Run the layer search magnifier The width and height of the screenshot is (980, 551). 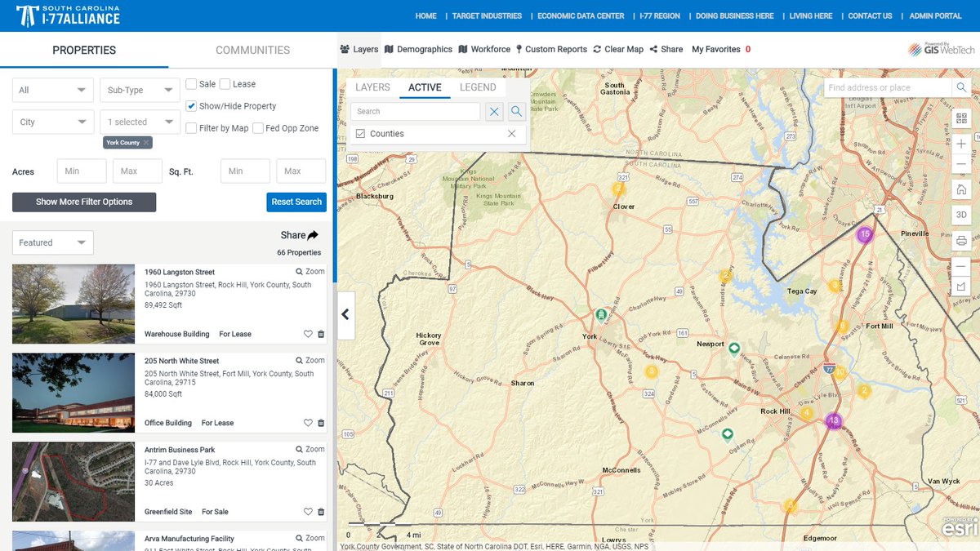point(516,112)
